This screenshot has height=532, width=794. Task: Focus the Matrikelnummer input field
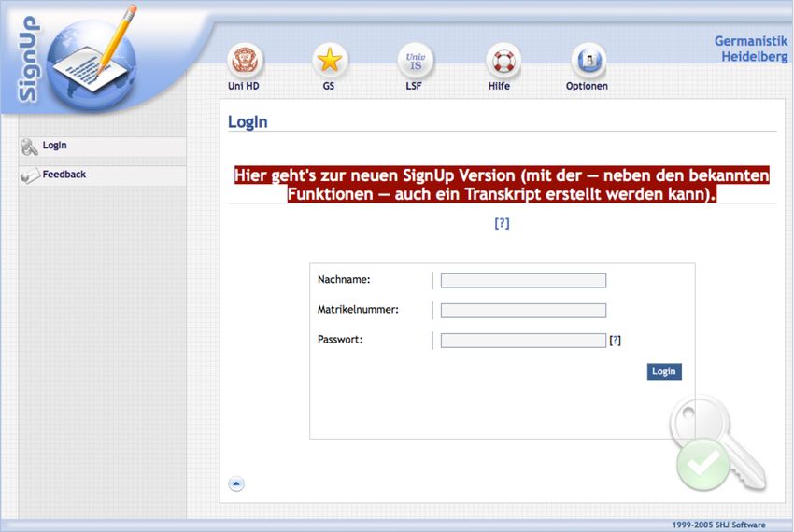[x=523, y=311]
